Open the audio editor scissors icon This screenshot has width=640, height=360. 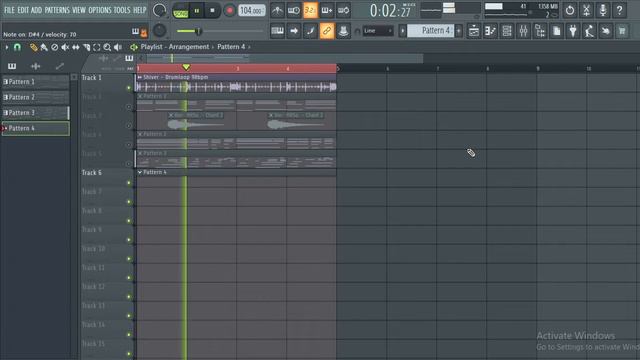click(586, 10)
